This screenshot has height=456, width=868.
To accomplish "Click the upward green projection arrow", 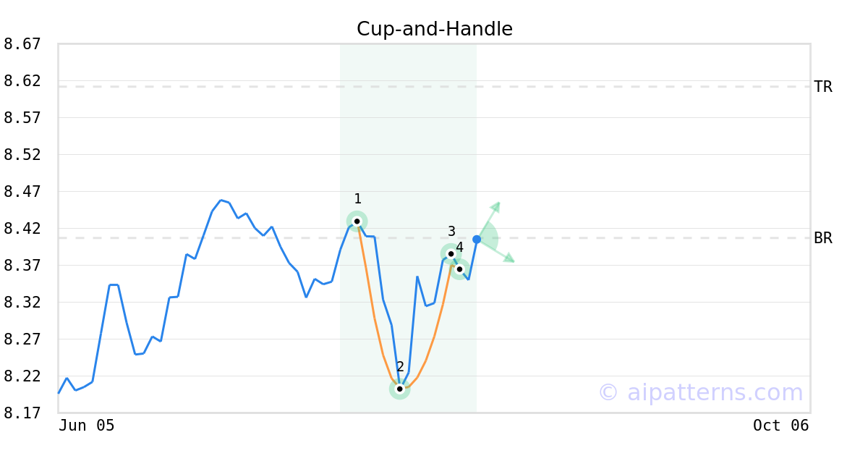I will click(489, 219).
